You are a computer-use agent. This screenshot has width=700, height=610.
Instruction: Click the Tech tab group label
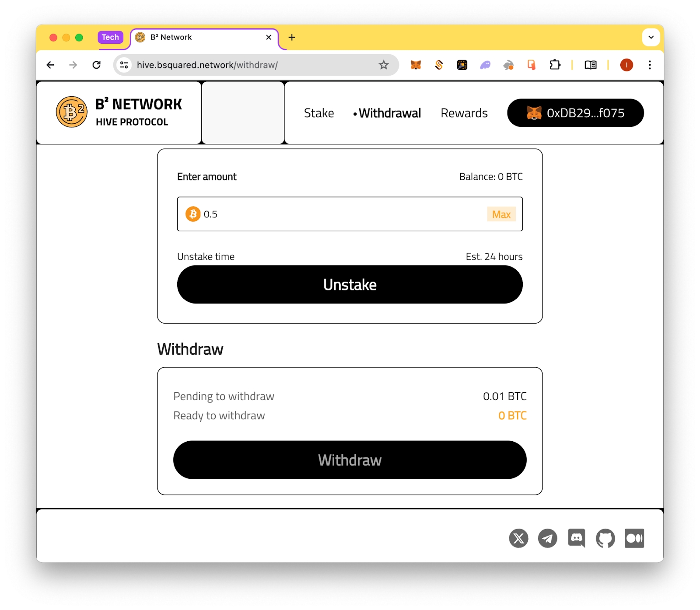click(x=110, y=38)
